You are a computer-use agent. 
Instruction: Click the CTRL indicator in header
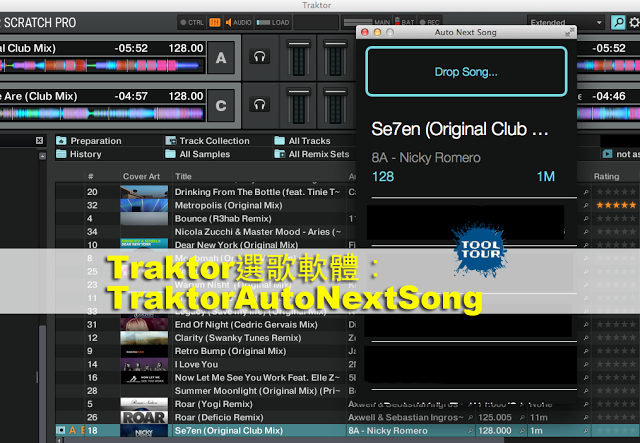click(192, 22)
